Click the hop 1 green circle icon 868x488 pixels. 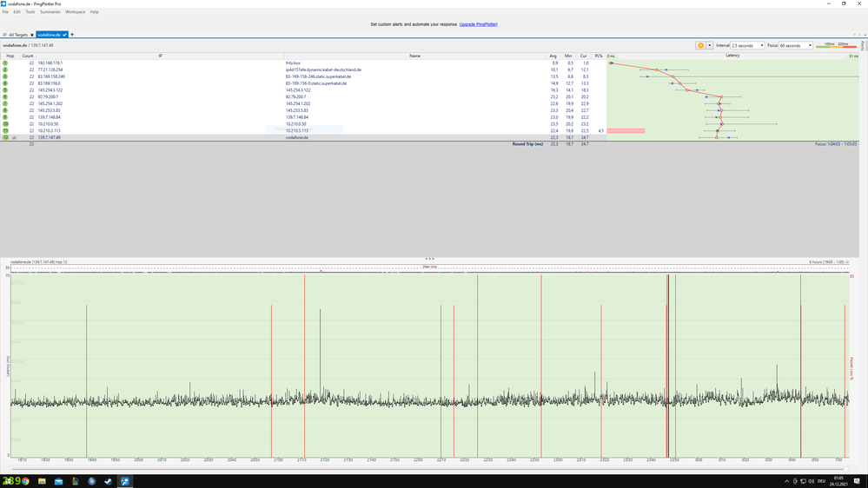(5, 63)
